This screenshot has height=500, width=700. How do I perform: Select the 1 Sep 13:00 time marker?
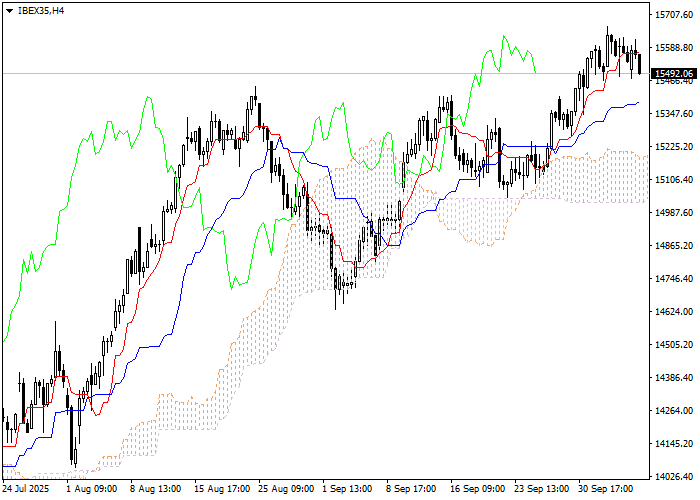pos(347,490)
